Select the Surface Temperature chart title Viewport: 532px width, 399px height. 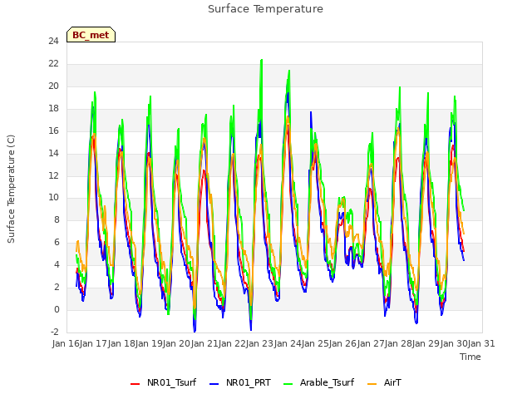point(265,9)
